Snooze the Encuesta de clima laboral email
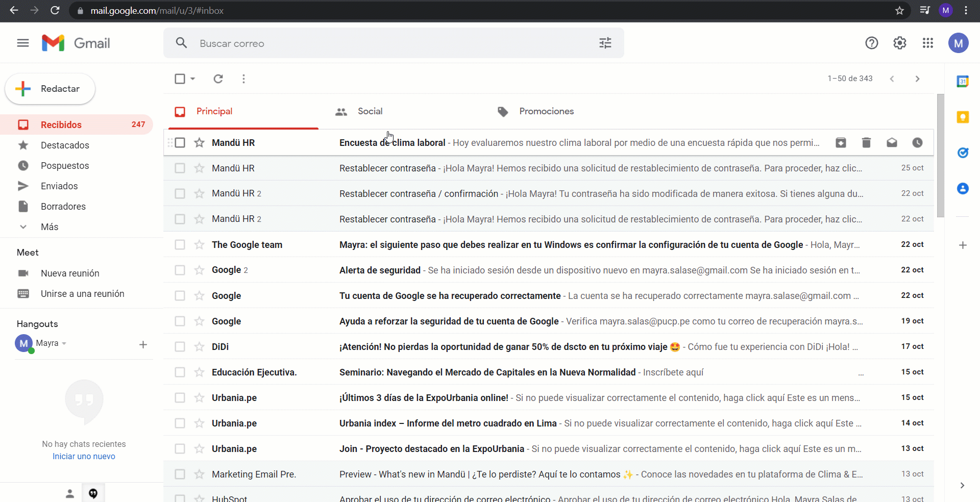Screen dimensions: 980x502 [917, 143]
